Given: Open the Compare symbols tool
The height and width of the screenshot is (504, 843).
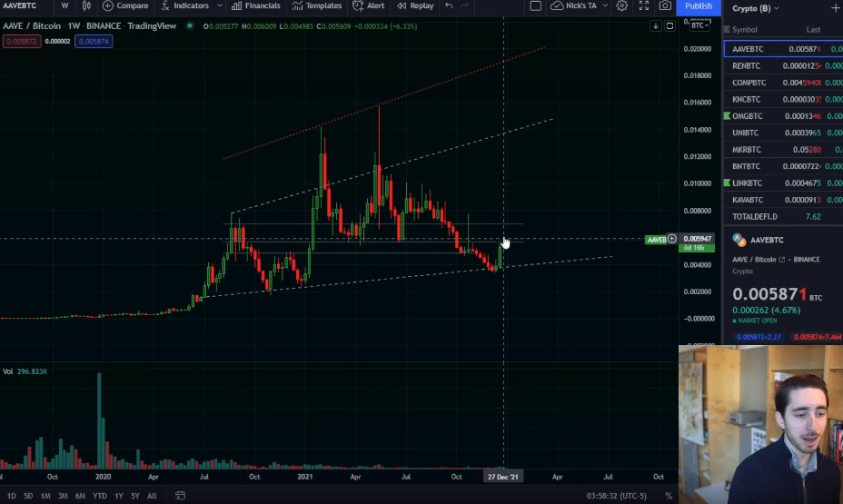Looking at the screenshot, I should [x=125, y=6].
